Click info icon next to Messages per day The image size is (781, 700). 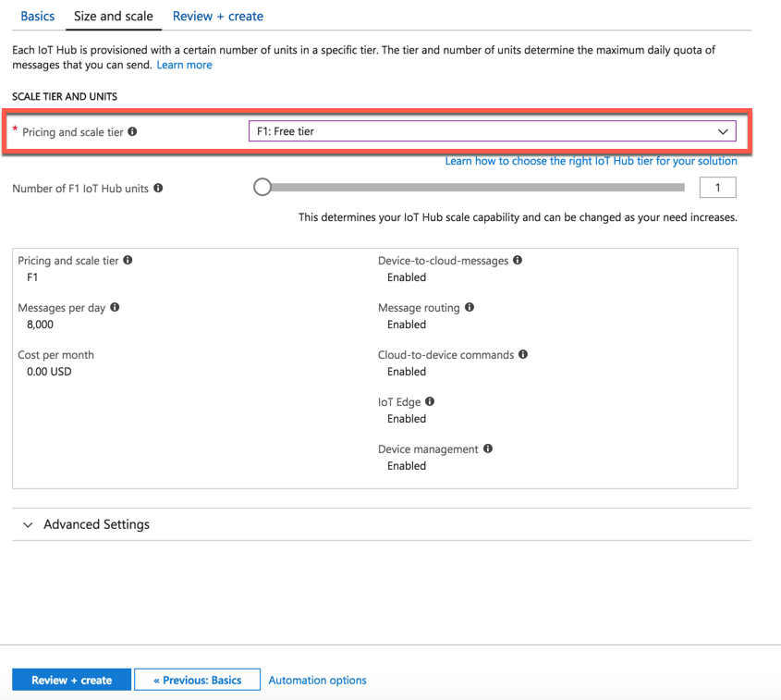click(x=116, y=307)
